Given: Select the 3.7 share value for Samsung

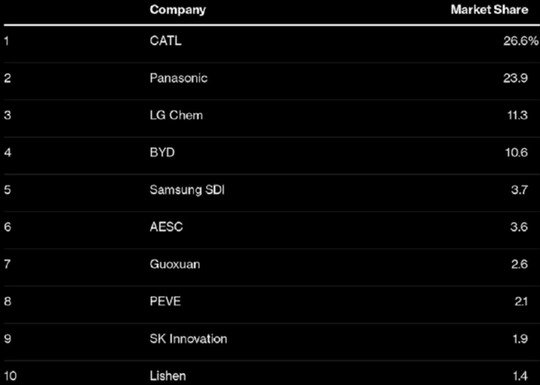Looking at the screenshot, I should click(519, 190).
